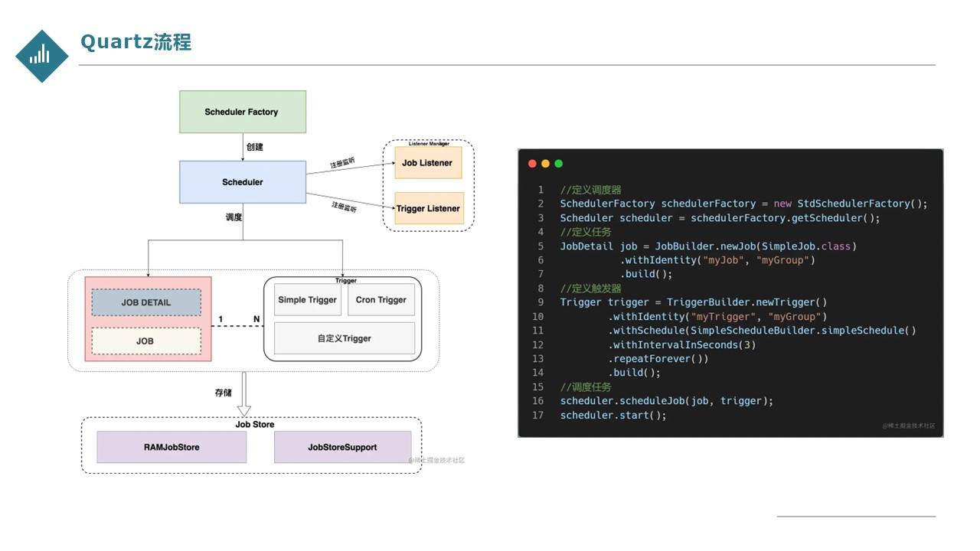Click the 注册监听 label pointing to Job Listener
This screenshot has width=980, height=551.
pos(343,163)
